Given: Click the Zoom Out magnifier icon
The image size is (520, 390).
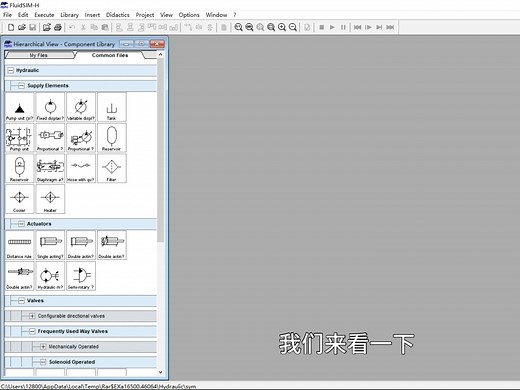Looking at the screenshot, I should (x=293, y=27).
